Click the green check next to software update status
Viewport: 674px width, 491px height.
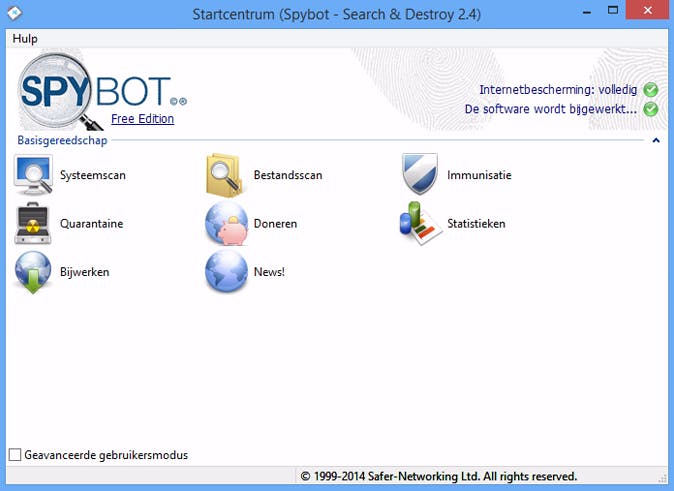(650, 109)
